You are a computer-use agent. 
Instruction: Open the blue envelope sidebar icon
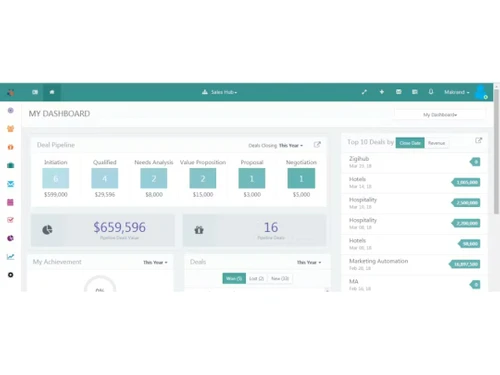[11, 184]
